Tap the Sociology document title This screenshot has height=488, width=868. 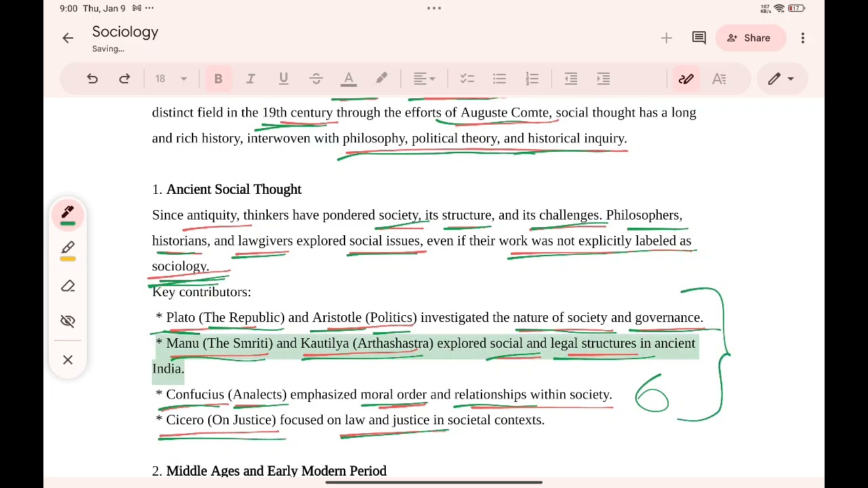125,32
